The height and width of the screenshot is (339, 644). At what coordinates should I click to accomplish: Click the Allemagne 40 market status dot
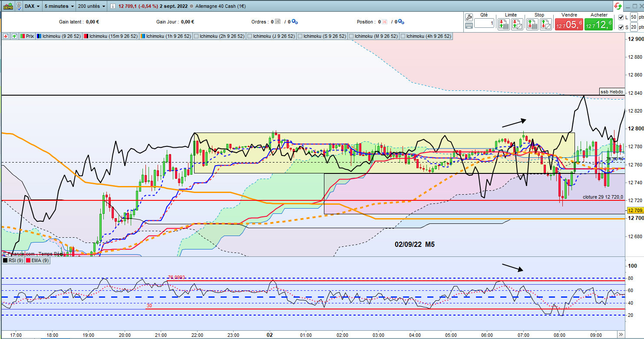click(192, 7)
